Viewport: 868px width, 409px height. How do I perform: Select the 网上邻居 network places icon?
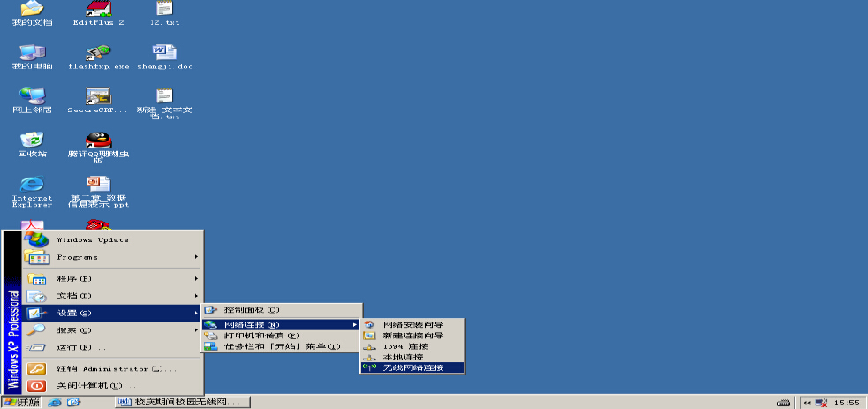[32, 97]
